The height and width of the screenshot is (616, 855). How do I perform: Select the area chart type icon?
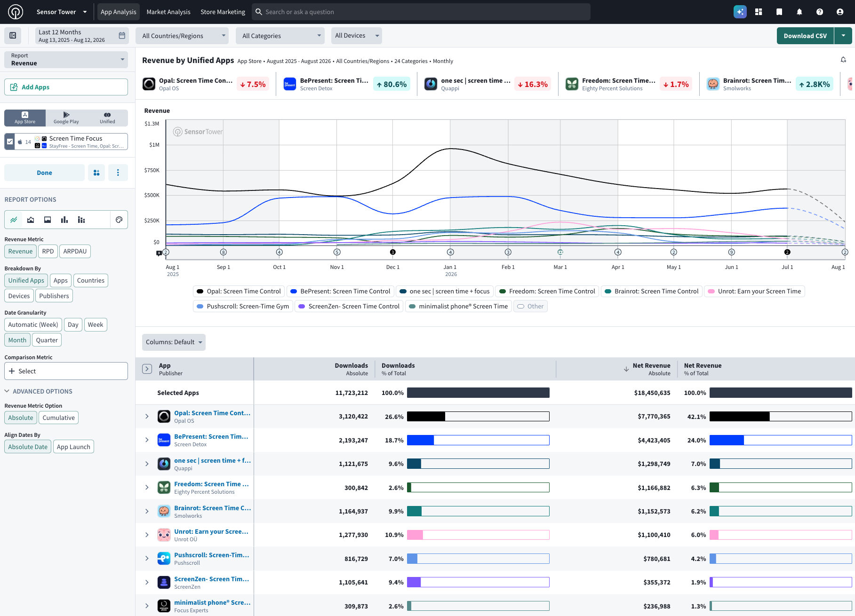31,220
